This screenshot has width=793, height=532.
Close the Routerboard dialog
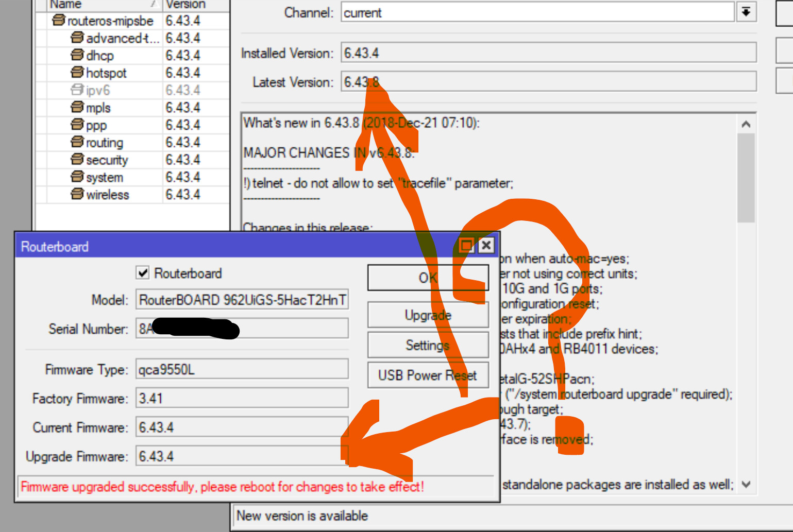click(x=486, y=246)
